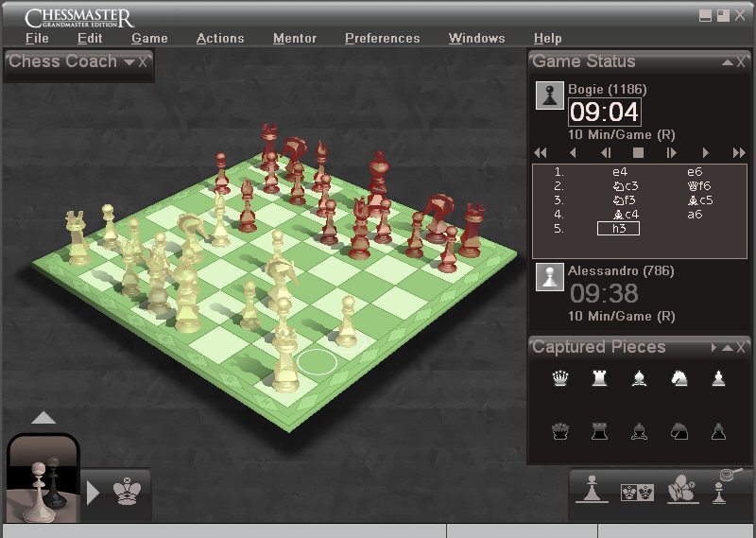This screenshot has height=538, width=756.
Task: Open the Preferences menu
Action: 383,38
